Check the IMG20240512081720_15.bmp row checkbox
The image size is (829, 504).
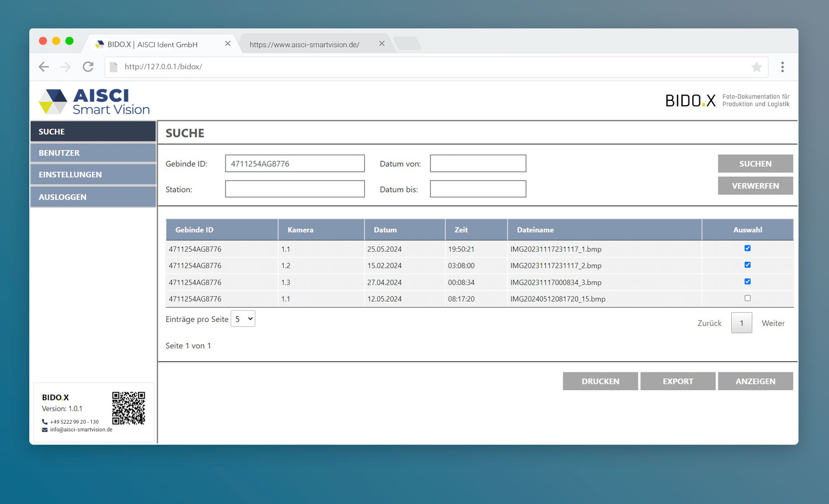pyautogui.click(x=747, y=298)
